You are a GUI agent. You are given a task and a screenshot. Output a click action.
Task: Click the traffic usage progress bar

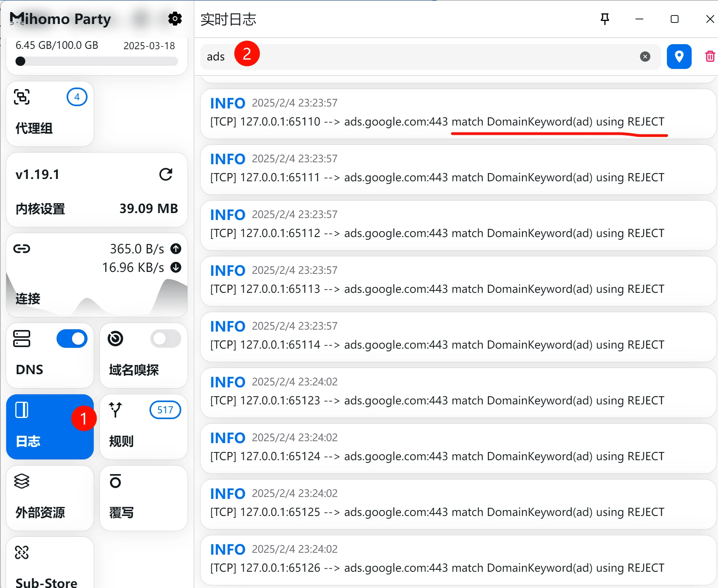point(97,61)
